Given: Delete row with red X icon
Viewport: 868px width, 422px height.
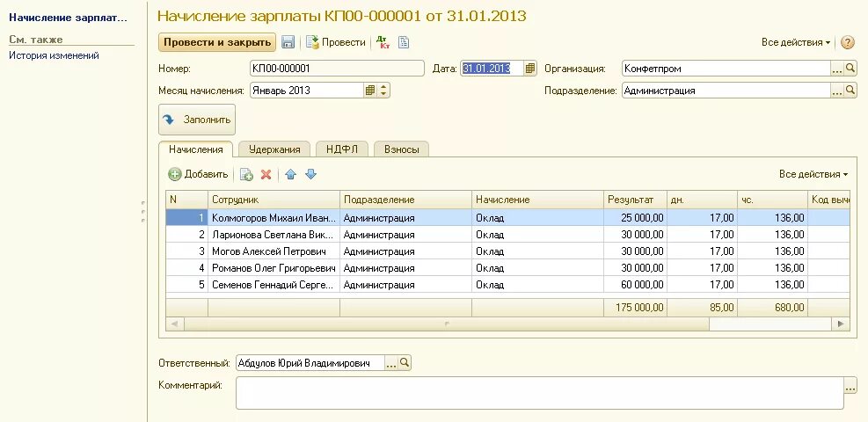Looking at the screenshot, I should (x=266, y=175).
